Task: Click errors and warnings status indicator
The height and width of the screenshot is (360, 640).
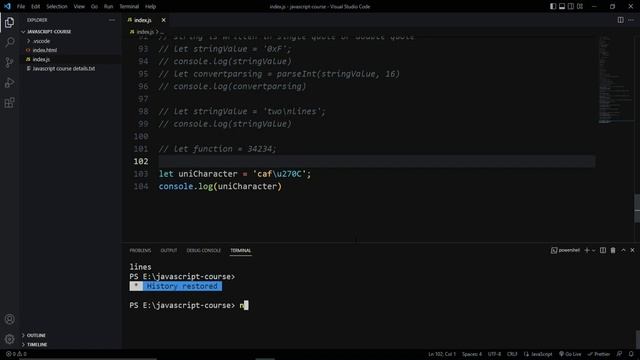Action: click(x=16, y=354)
